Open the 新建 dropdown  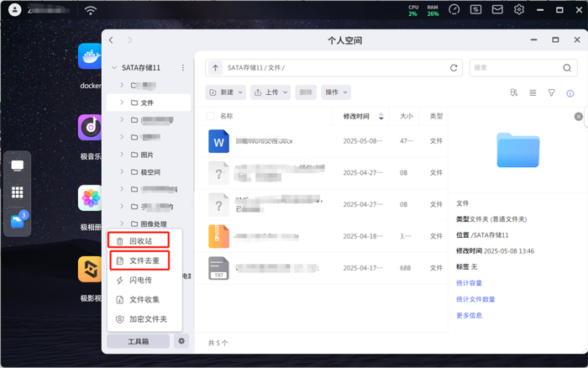(x=226, y=92)
